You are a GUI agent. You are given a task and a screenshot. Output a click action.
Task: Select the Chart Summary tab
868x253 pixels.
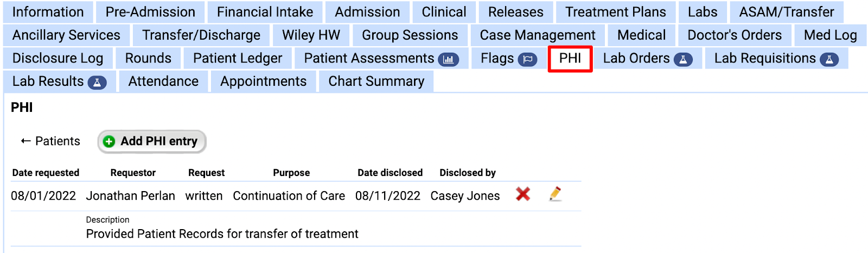pyautogui.click(x=376, y=81)
